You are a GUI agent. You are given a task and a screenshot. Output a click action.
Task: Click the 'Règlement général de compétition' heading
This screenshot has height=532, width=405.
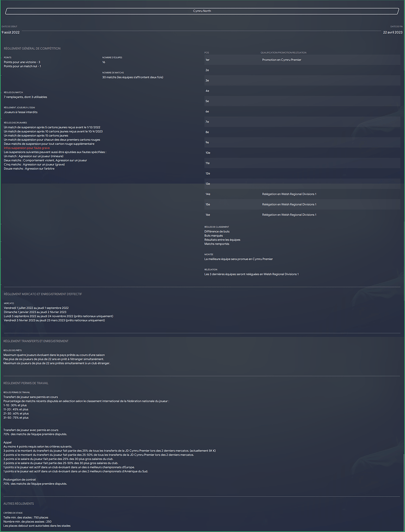(32, 49)
